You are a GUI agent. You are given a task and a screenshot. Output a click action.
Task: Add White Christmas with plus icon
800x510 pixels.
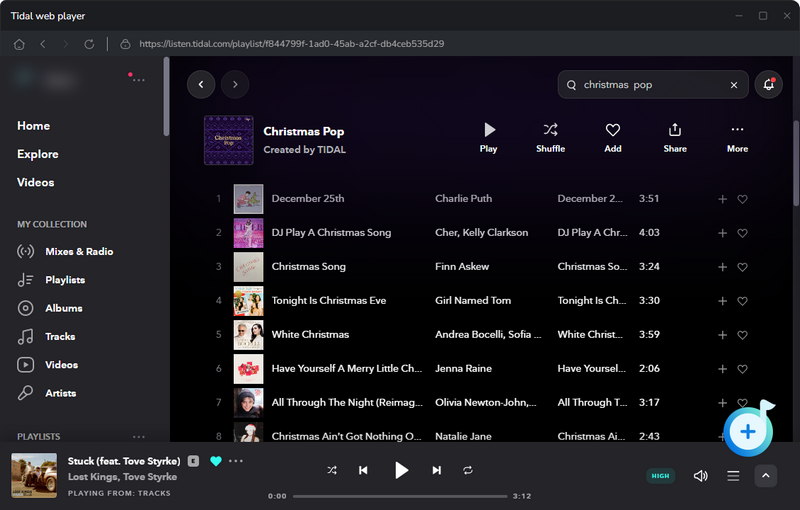pos(722,335)
